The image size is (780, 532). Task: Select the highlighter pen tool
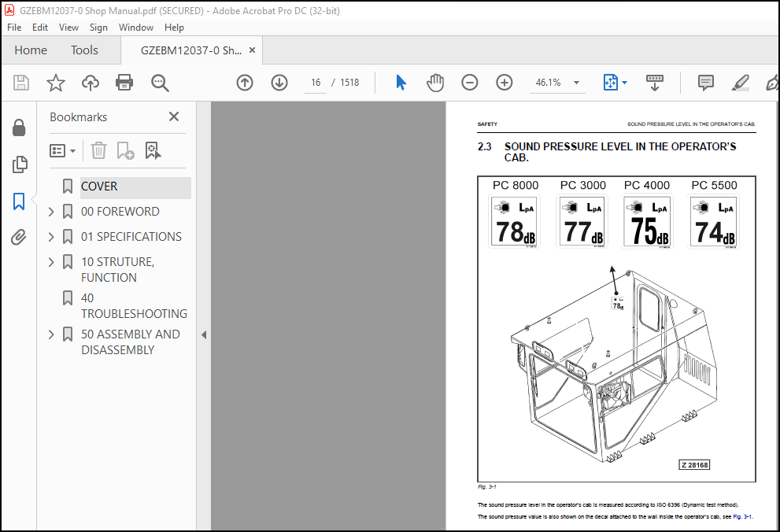[x=740, y=83]
